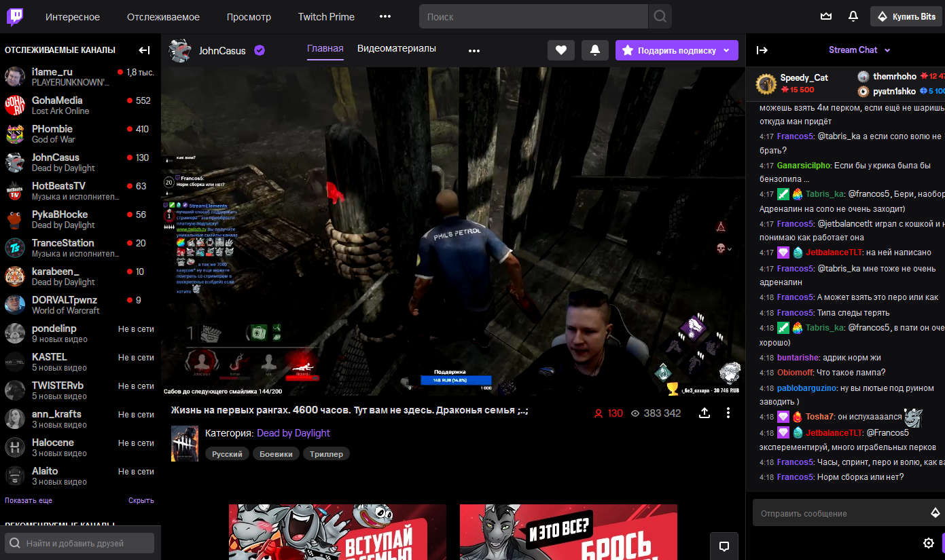945x560 pixels.
Task: Open offline channel pondelinp
Action: tap(80, 333)
